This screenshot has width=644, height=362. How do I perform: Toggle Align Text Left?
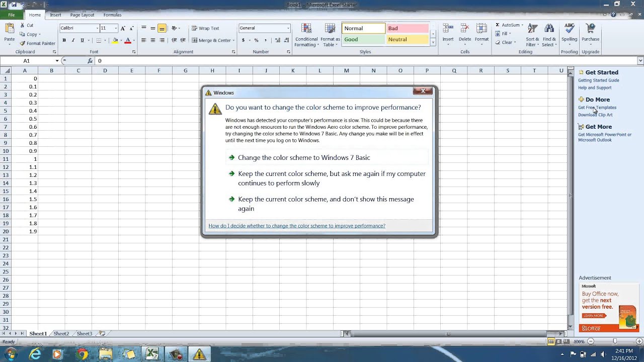click(144, 40)
